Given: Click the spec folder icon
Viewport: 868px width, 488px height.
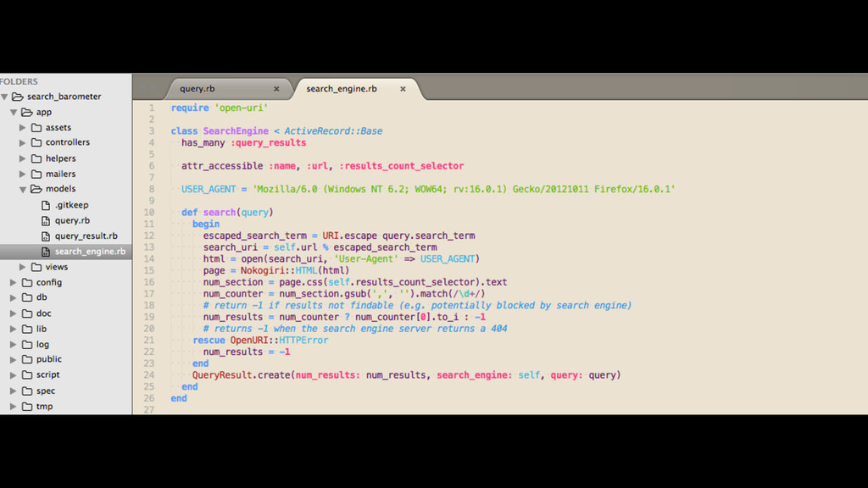Looking at the screenshot, I should [x=27, y=391].
